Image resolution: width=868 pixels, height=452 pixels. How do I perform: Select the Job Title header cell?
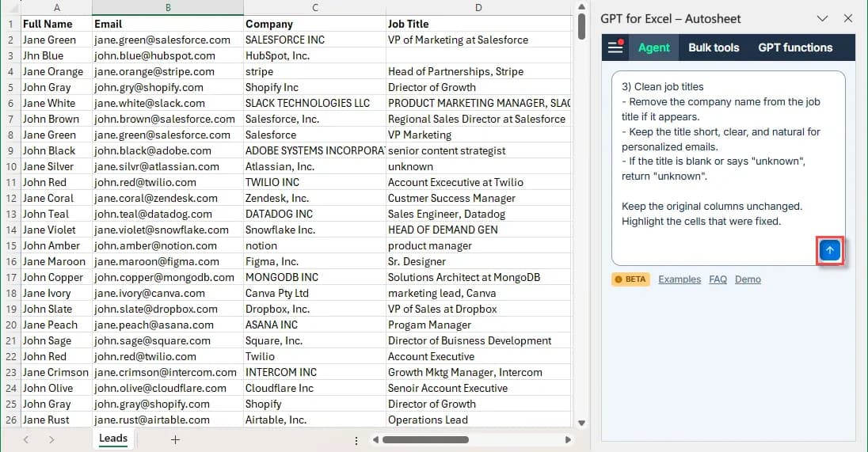tap(478, 24)
